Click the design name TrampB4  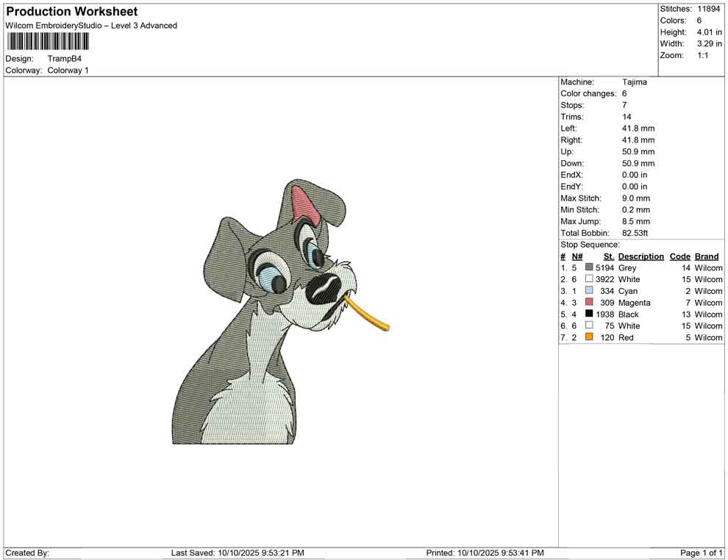point(65,59)
